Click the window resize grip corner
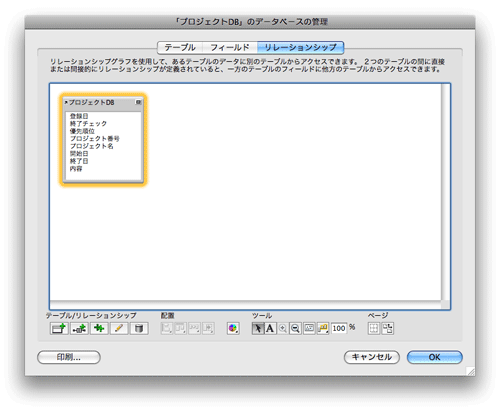 (470, 371)
